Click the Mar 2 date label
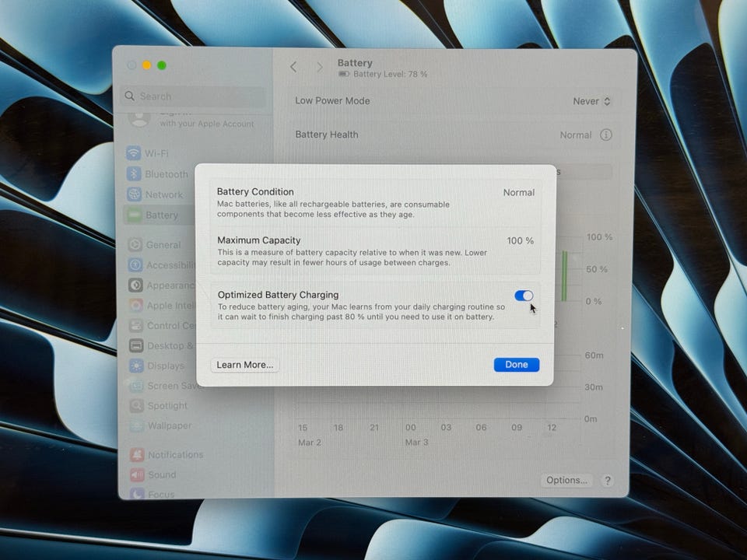 (310, 443)
